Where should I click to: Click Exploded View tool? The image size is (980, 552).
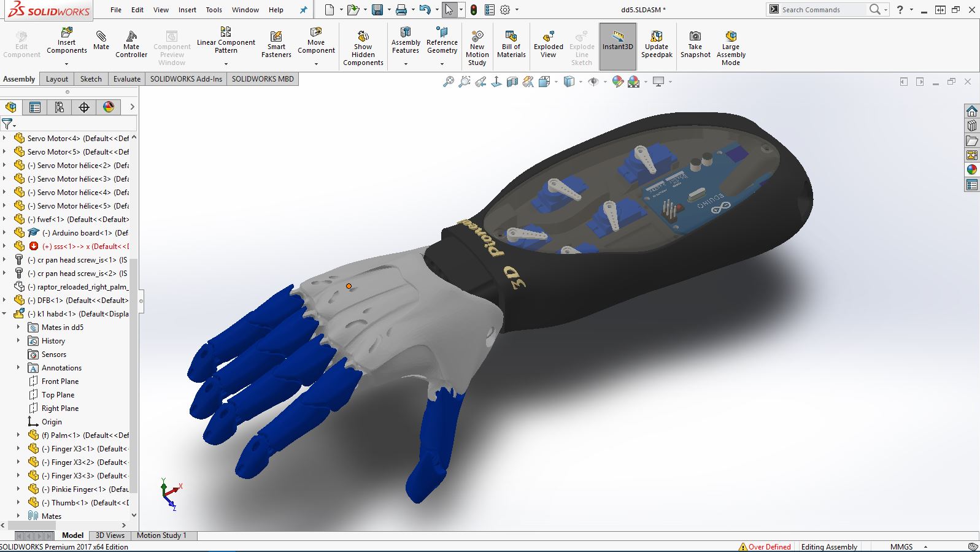pos(548,44)
